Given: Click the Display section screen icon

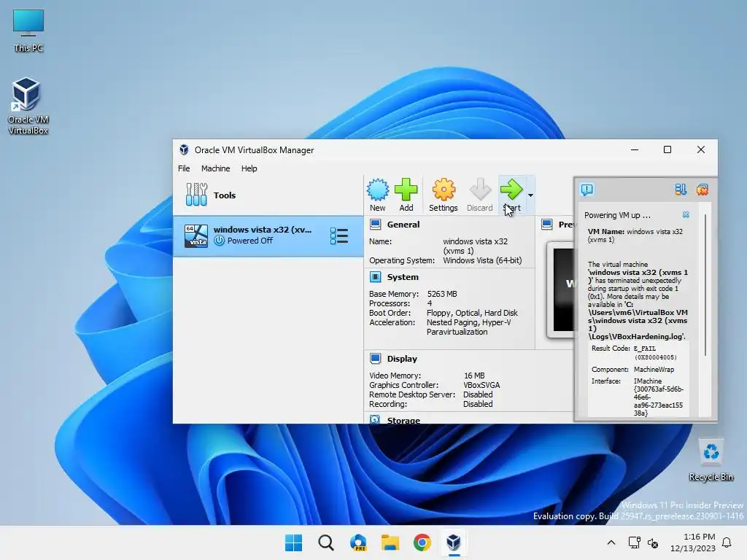Looking at the screenshot, I should (376, 359).
